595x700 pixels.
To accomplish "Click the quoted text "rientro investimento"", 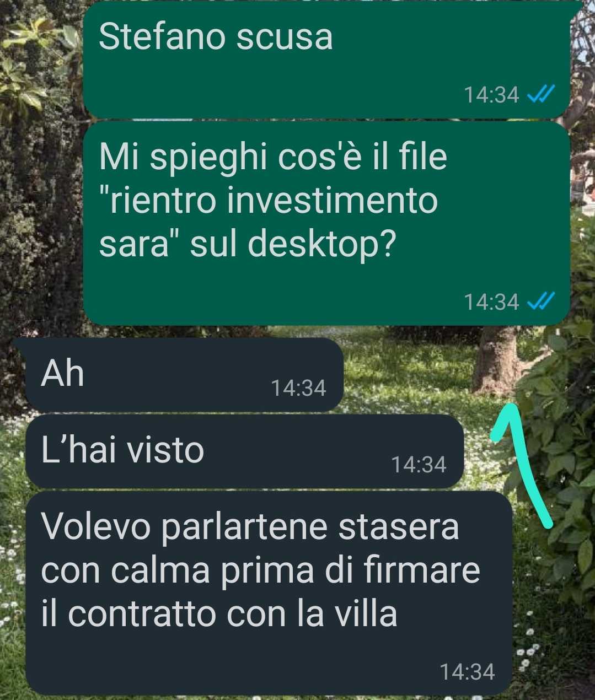I will point(269,200).
